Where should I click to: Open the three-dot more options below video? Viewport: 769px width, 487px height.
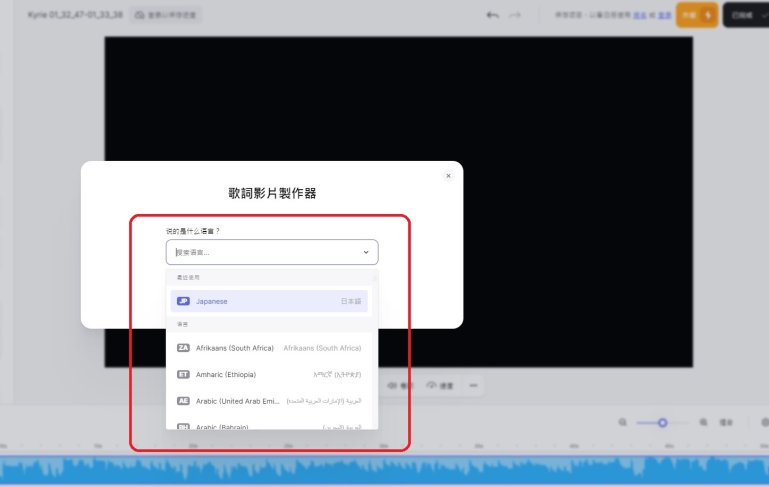pyautogui.click(x=473, y=385)
